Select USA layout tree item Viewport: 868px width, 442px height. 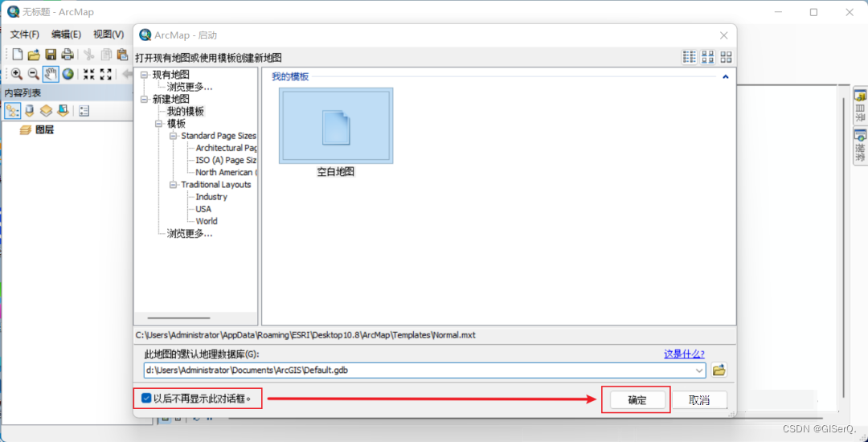coord(203,209)
